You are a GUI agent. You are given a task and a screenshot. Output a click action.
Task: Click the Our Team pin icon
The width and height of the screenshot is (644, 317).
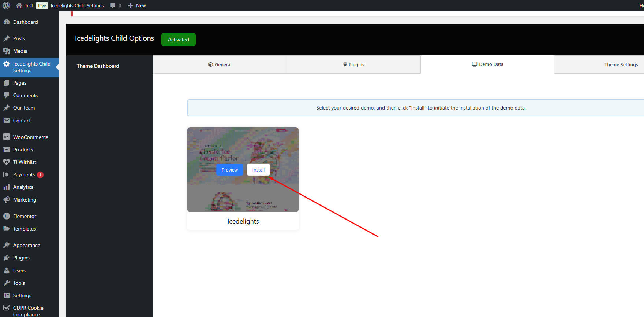point(7,108)
